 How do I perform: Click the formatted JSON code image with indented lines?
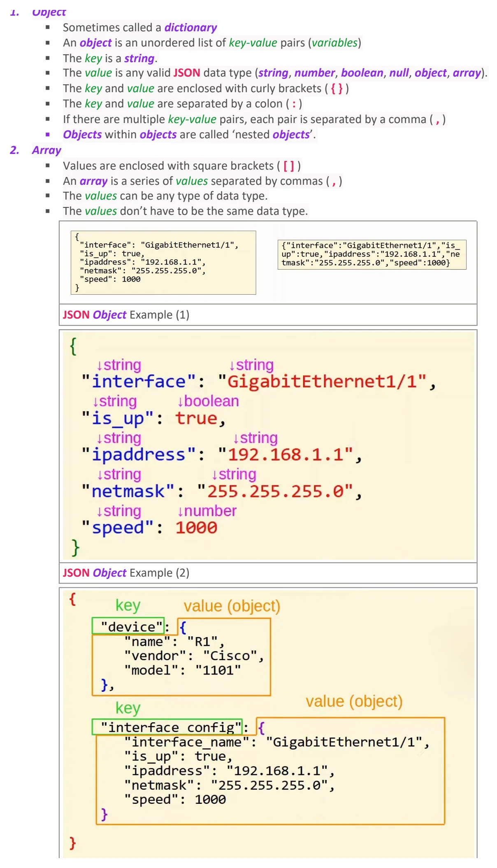pos(163,263)
